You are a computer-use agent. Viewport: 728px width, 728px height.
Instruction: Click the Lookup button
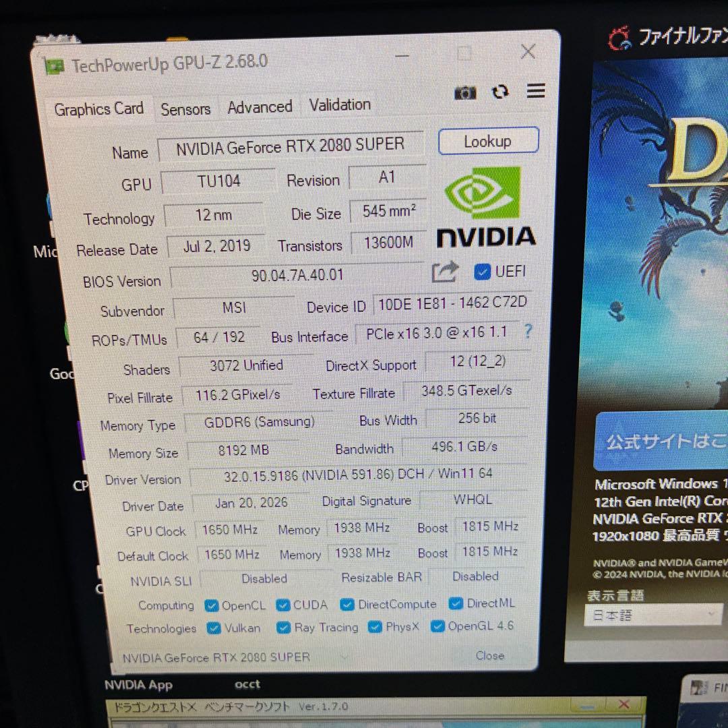point(488,141)
